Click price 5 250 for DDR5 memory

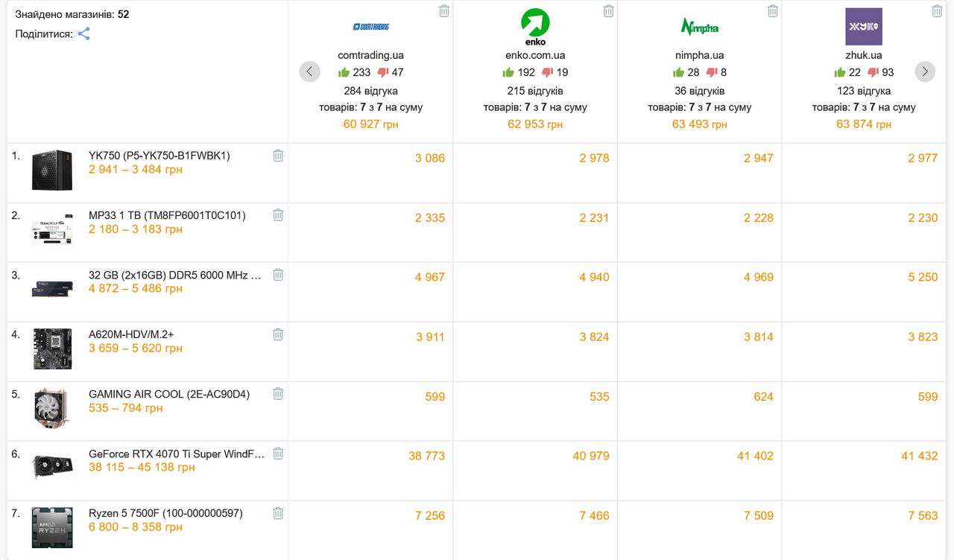[923, 277]
